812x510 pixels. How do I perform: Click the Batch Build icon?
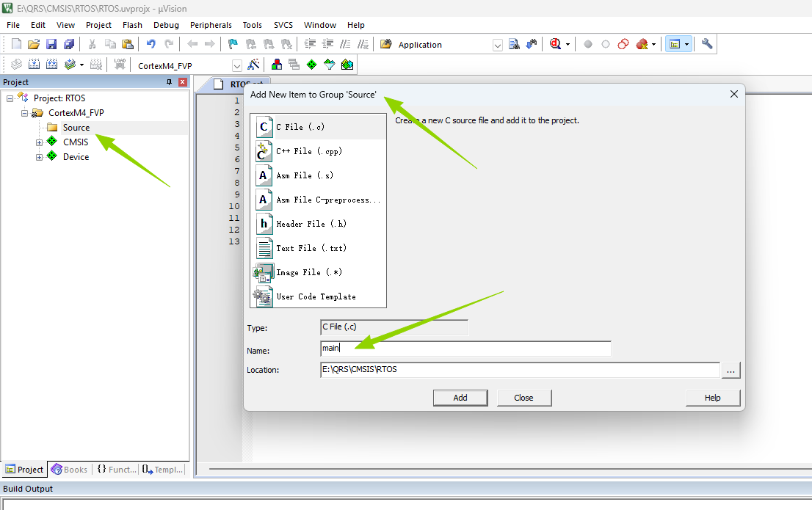[70, 65]
